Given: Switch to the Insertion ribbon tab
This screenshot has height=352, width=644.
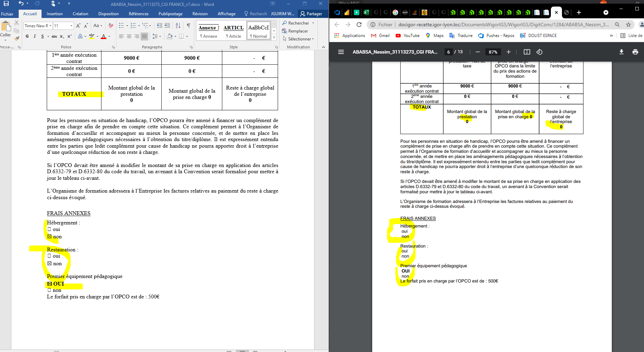Looking at the screenshot, I should click(x=55, y=14).
